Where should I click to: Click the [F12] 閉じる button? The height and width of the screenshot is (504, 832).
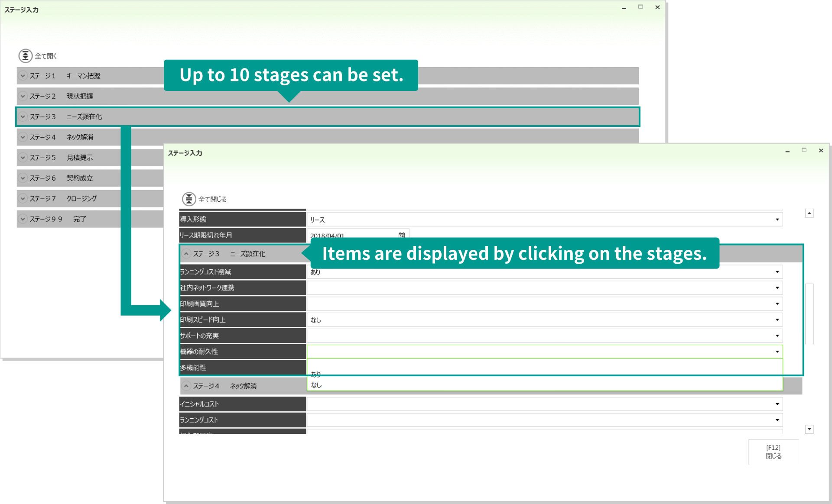coord(773,452)
